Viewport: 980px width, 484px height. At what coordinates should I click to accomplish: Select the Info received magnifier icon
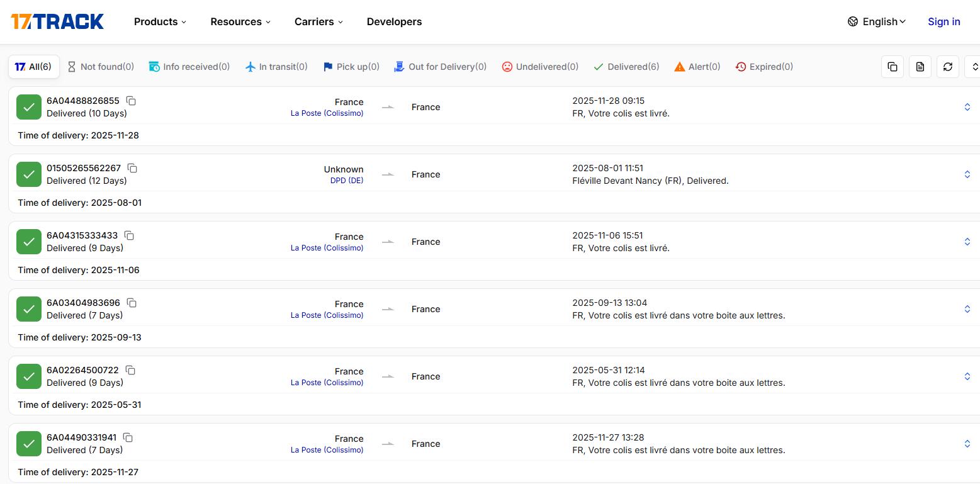(153, 66)
